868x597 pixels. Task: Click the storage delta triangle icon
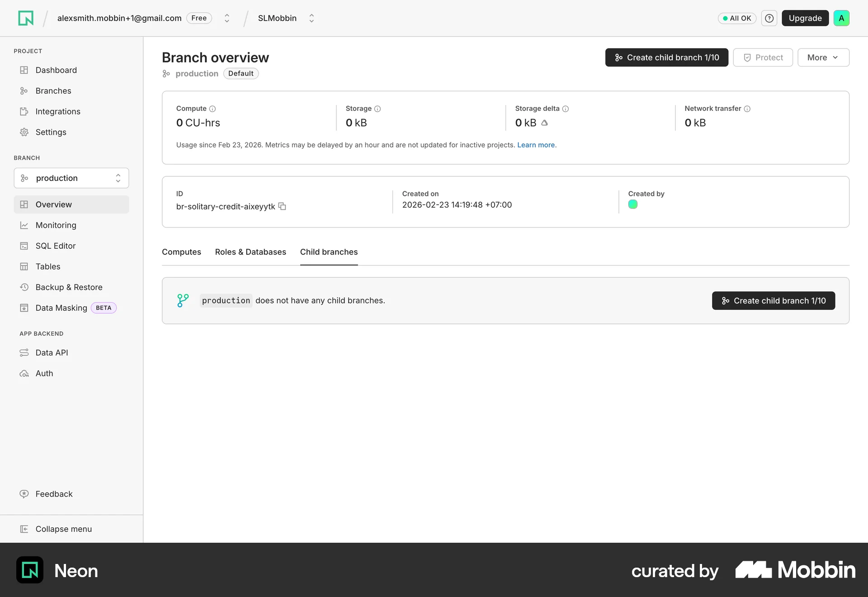click(x=545, y=123)
